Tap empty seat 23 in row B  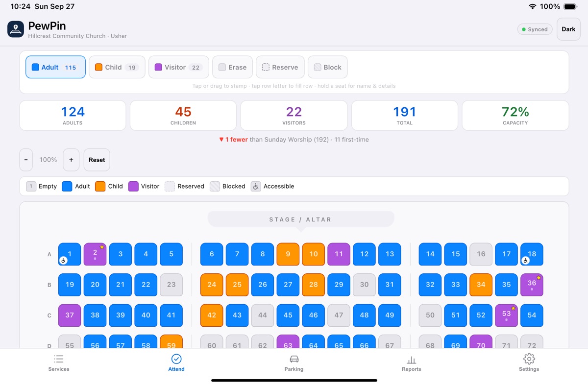[171, 285]
